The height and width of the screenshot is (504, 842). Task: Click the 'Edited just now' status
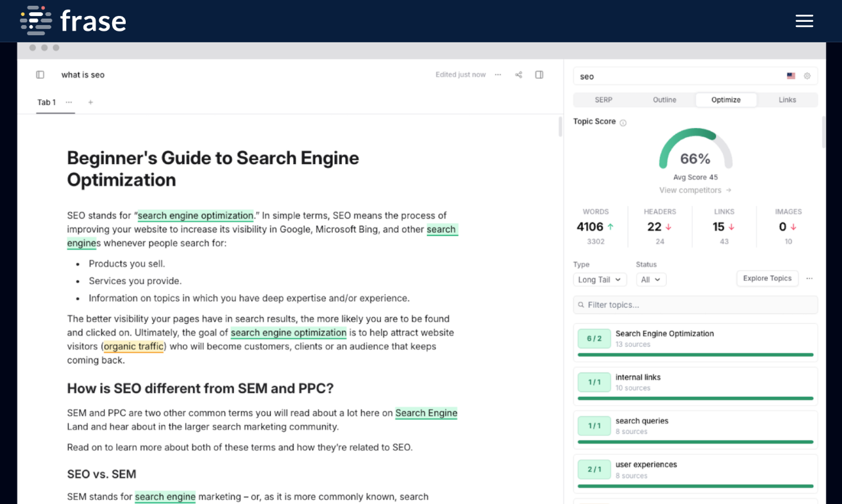coord(460,74)
